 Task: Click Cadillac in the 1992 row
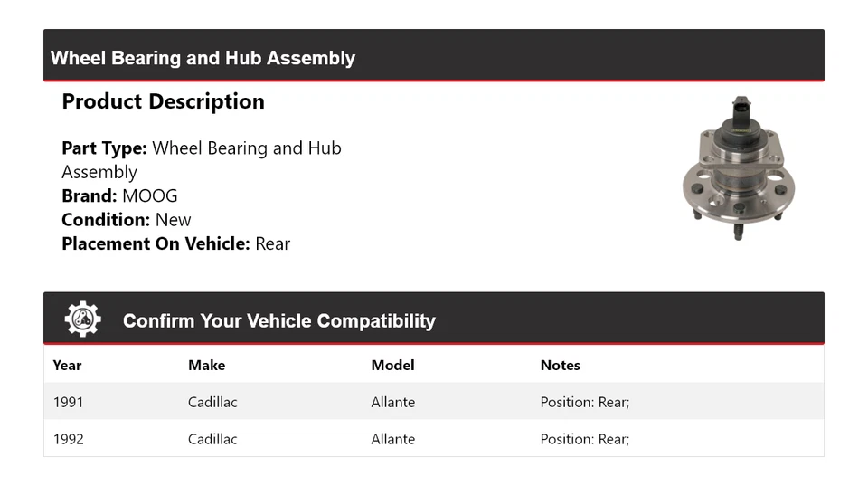click(212, 439)
